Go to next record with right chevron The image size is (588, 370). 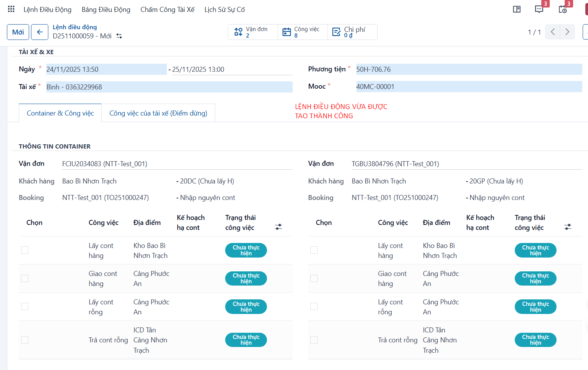click(567, 32)
